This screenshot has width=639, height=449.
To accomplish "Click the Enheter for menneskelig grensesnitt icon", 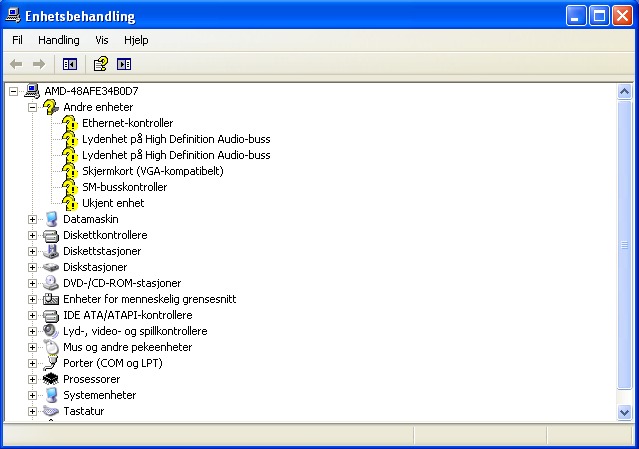I will pos(51,299).
